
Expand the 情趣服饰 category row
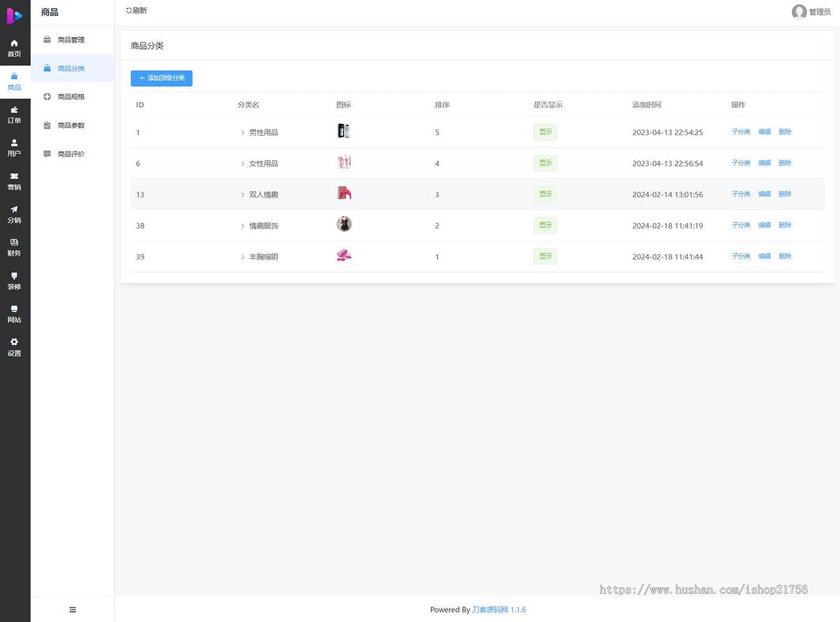[x=242, y=226]
